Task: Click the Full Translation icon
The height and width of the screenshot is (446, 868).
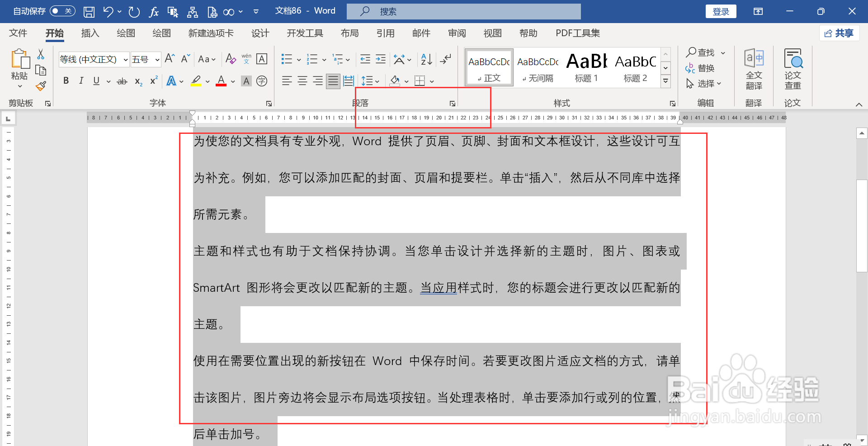Action: point(754,69)
